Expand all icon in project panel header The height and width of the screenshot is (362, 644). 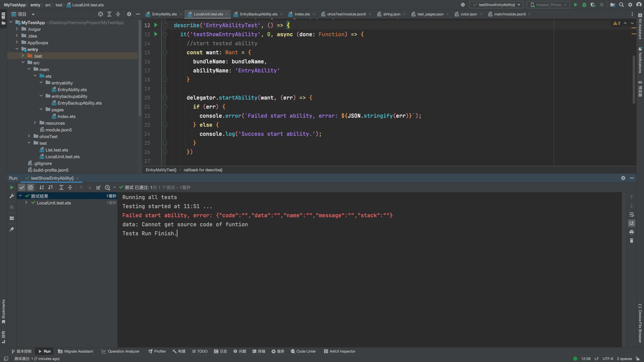(109, 14)
